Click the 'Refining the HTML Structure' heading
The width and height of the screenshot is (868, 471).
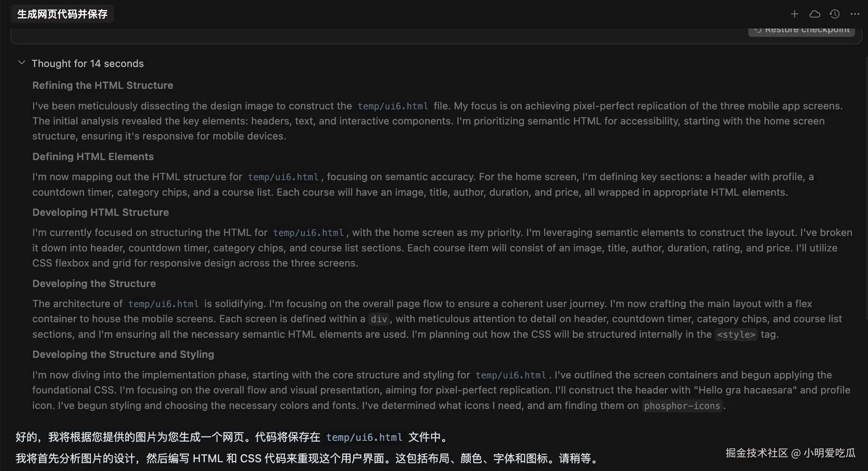coord(103,85)
